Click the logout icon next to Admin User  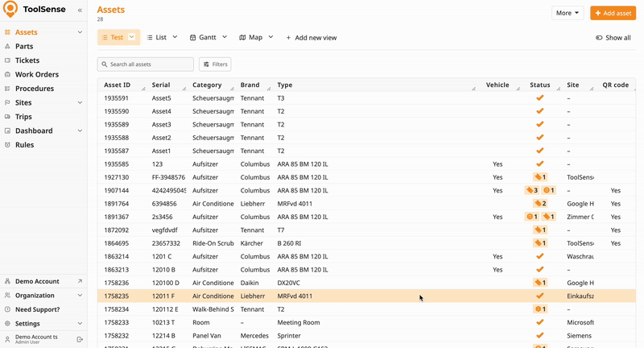pos(80,339)
